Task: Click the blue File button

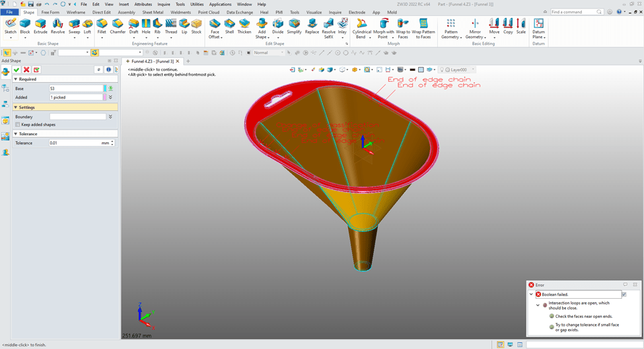Action: [x=10, y=12]
